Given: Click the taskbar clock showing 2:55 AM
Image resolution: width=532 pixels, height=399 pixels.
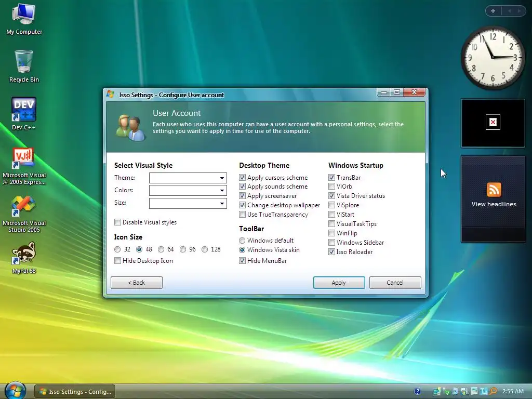Looking at the screenshot, I should [x=513, y=391].
